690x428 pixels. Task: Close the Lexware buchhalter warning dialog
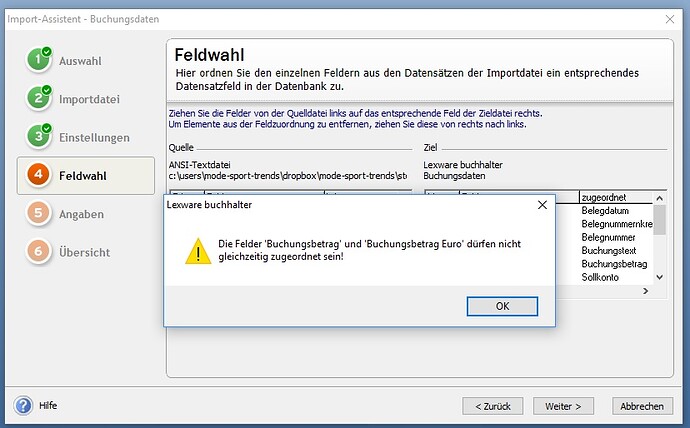pos(542,205)
